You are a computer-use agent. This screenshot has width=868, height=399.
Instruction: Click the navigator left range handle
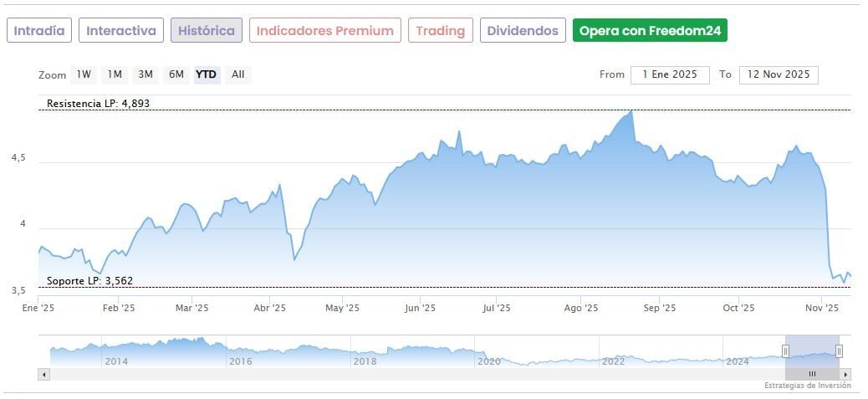pos(785,350)
